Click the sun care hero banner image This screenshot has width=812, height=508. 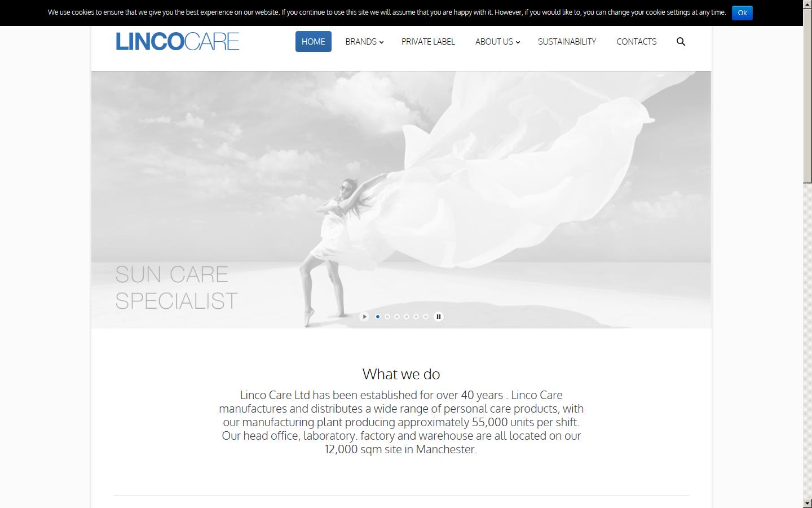coord(401,198)
